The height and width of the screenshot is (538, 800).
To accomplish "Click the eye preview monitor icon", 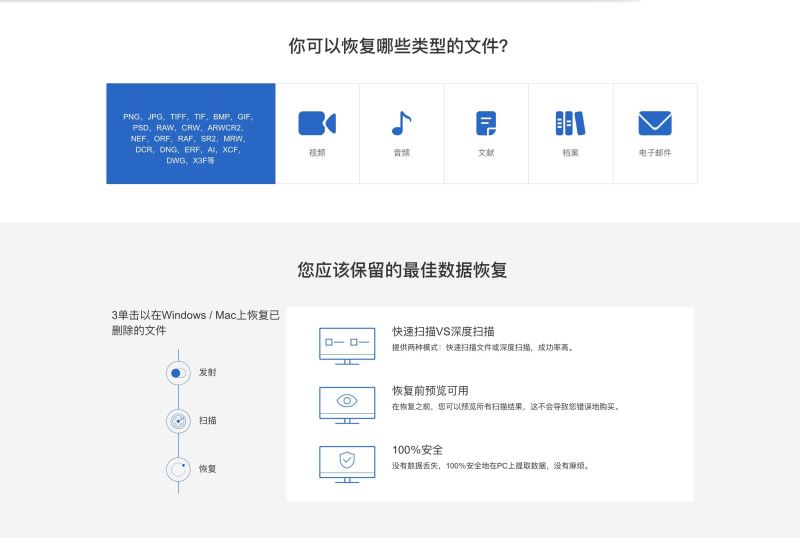I will click(347, 405).
